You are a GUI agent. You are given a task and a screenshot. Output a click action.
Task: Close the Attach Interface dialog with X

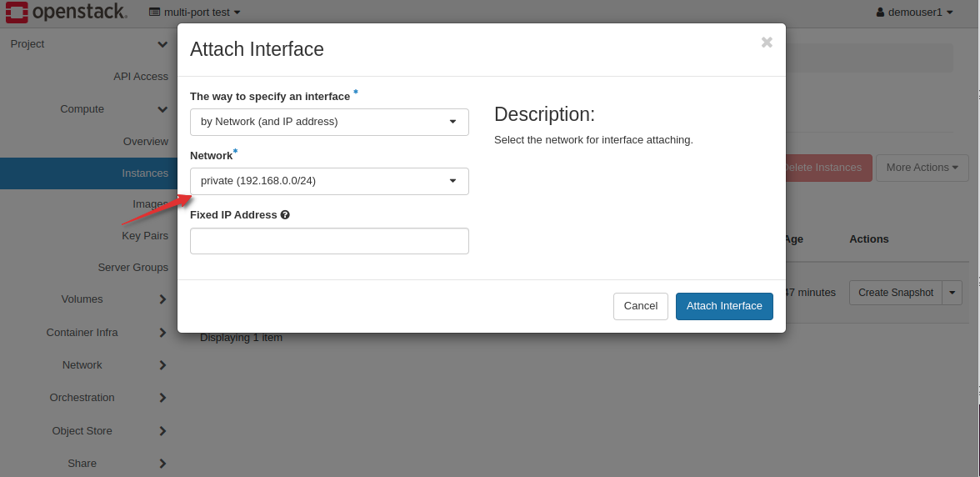767,43
